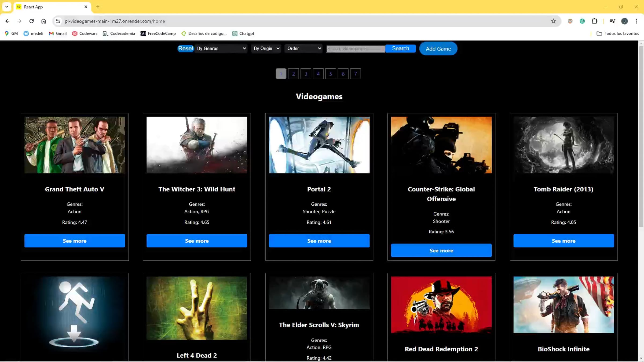This screenshot has width=644, height=362.
Task: Click the site information icon in address bar
Action: (58, 21)
